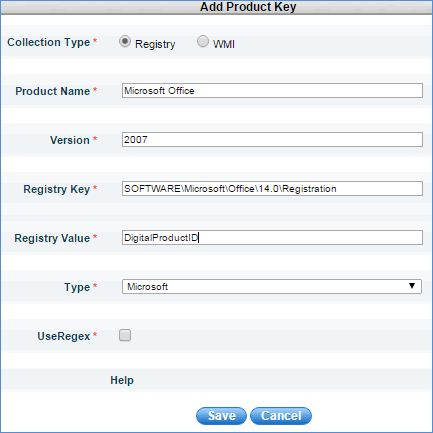This screenshot has height=433, width=433.
Task: Click the Type label text
Action: [77, 287]
